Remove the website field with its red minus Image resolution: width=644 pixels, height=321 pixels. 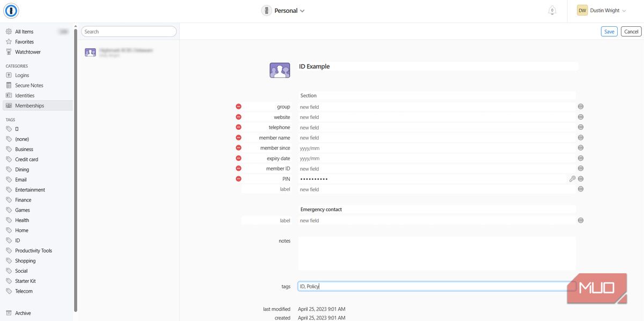238,117
